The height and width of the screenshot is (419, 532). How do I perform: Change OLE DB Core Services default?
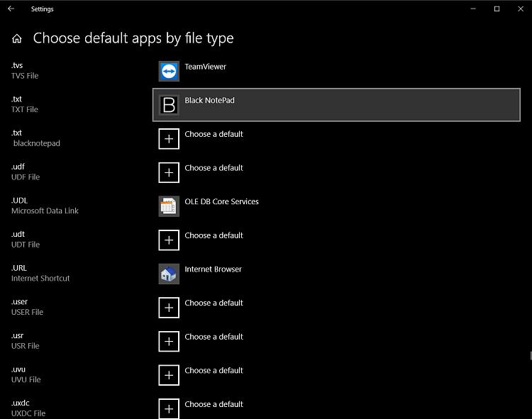click(x=336, y=206)
